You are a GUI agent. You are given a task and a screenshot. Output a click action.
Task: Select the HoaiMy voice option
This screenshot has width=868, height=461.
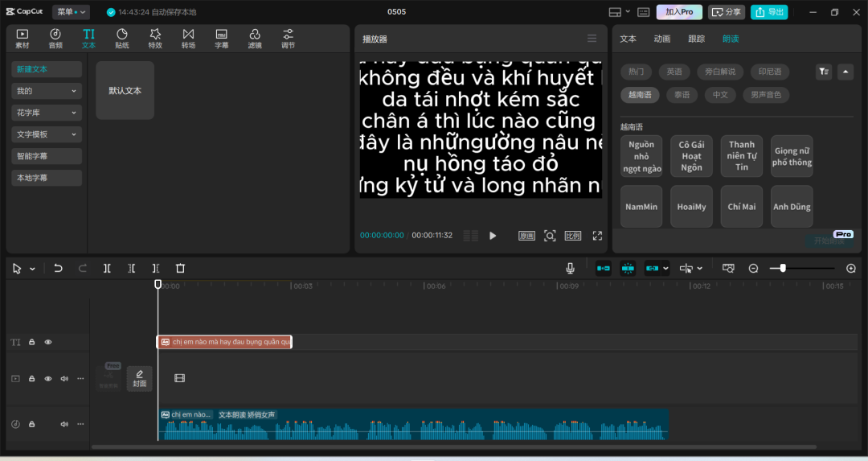click(691, 207)
